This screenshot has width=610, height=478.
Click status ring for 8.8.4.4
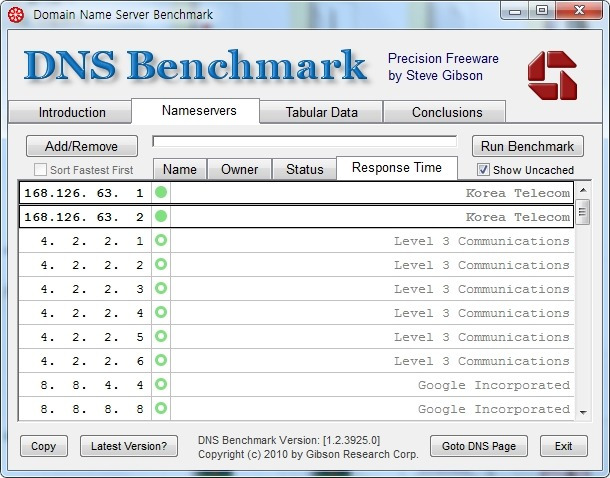tap(161, 384)
